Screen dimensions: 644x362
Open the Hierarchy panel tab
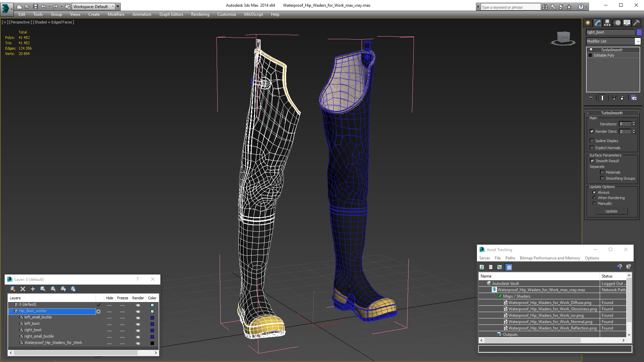coord(607,23)
